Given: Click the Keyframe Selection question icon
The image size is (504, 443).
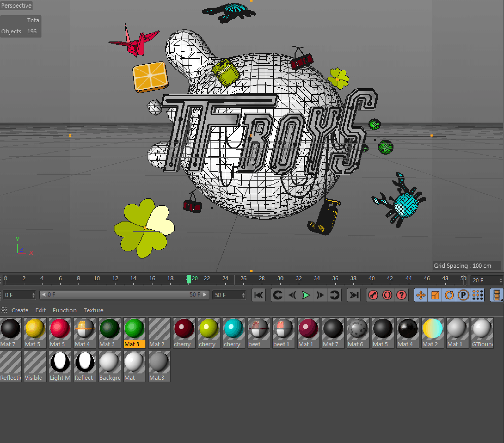Looking at the screenshot, I should 401,295.
